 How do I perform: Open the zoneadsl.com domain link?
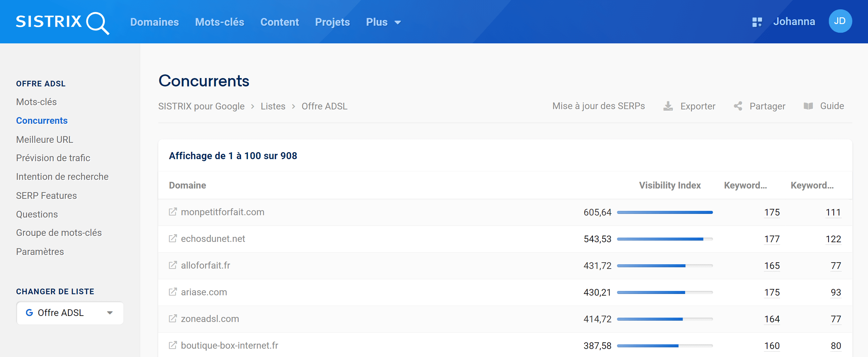[x=210, y=318]
